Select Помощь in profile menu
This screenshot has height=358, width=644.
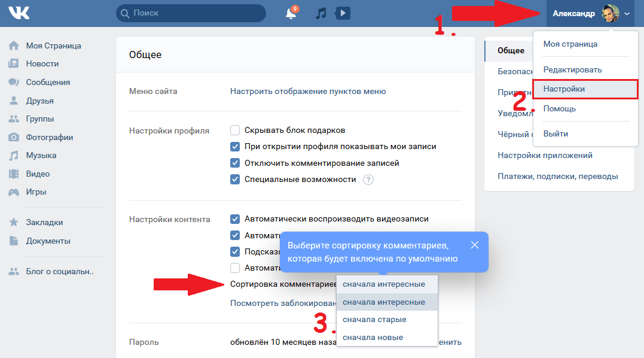(560, 109)
